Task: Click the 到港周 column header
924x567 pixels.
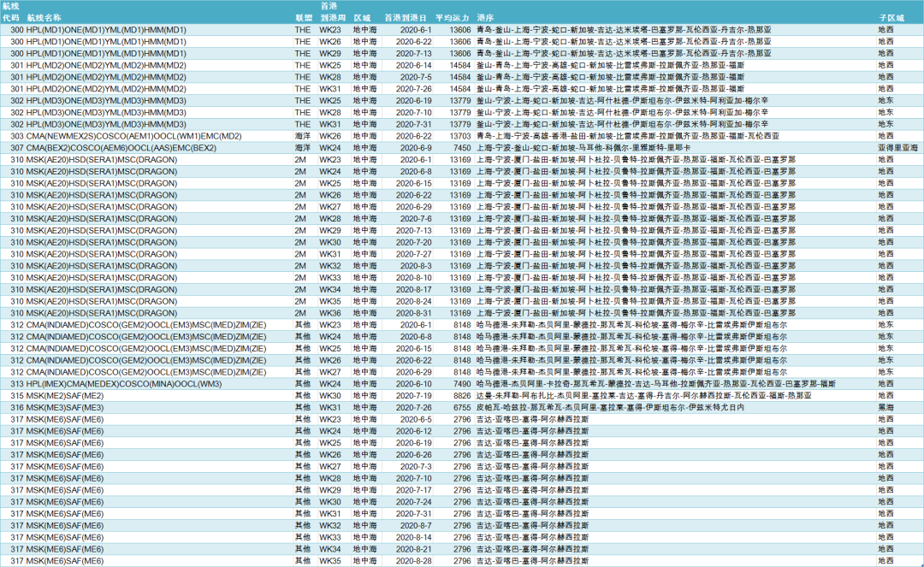Action: coord(332,18)
